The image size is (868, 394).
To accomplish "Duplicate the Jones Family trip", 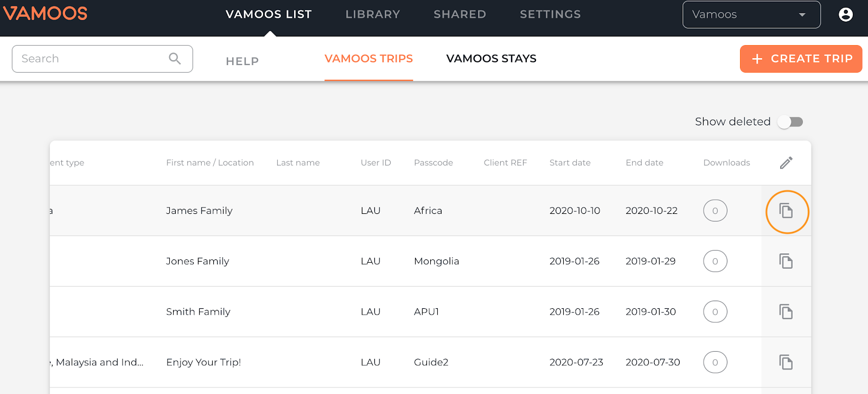I will (786, 261).
